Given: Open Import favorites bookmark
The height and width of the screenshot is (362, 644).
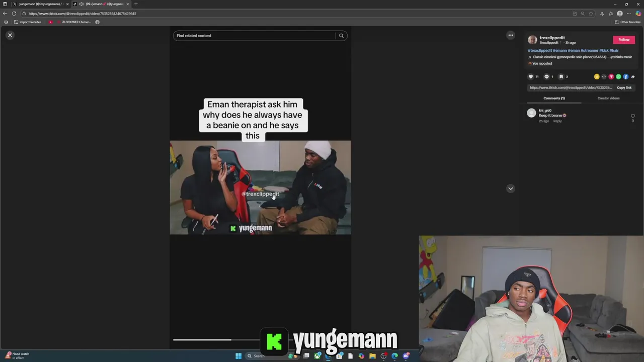Looking at the screenshot, I should pos(28,22).
